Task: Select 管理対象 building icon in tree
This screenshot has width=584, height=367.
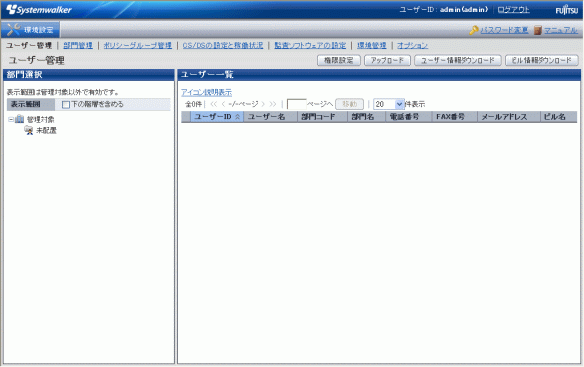Action: pos(19,119)
